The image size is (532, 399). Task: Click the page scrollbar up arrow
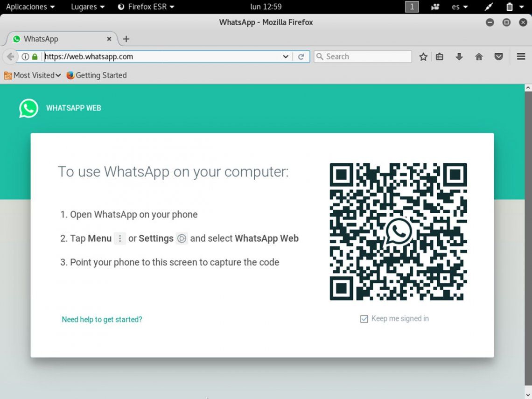(528, 88)
